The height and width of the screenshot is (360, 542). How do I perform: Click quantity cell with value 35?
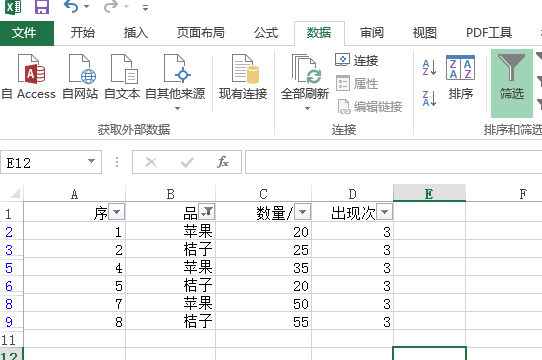[x=263, y=267]
